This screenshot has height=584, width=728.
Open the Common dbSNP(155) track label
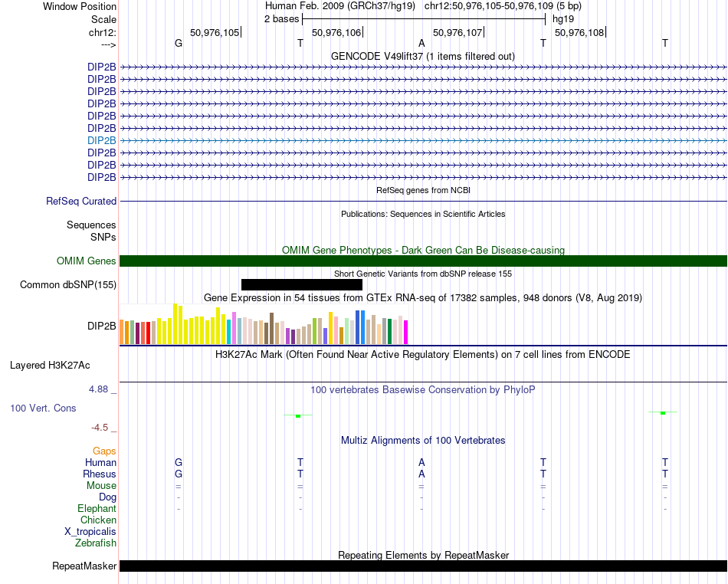pyautogui.click(x=68, y=284)
